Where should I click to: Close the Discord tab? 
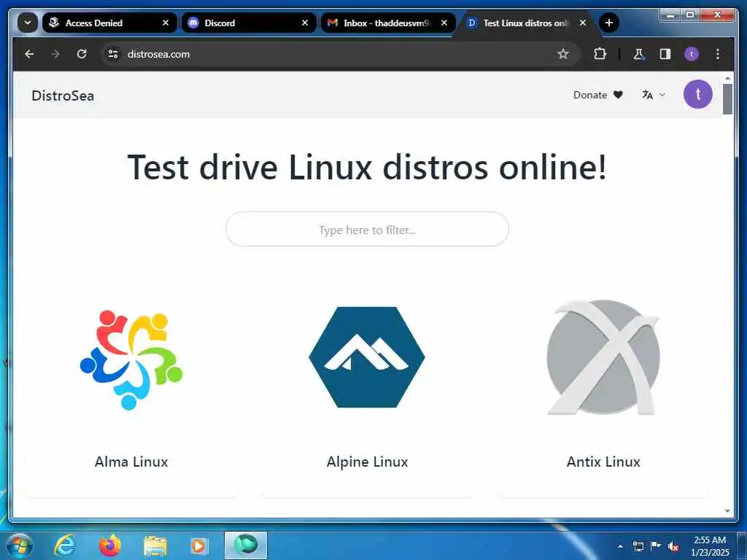[x=305, y=23]
